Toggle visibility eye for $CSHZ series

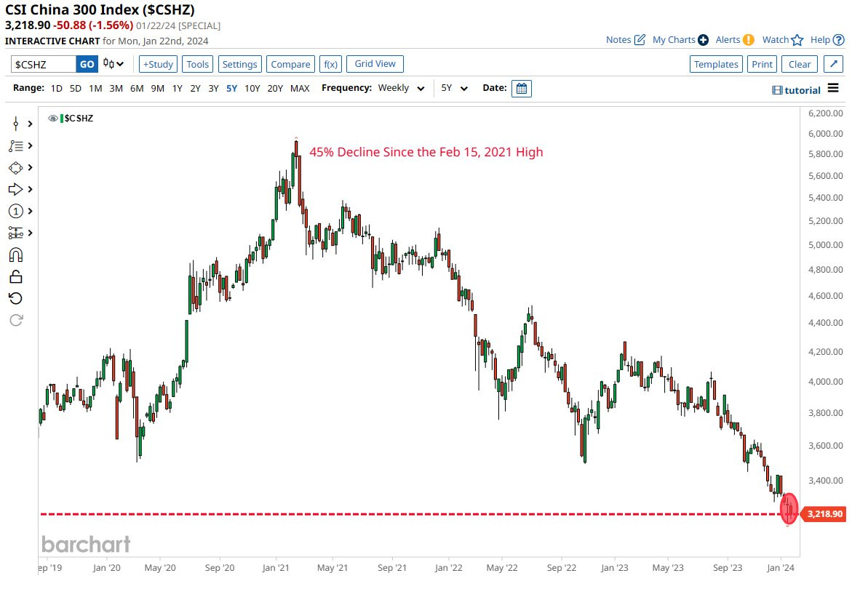pos(53,118)
